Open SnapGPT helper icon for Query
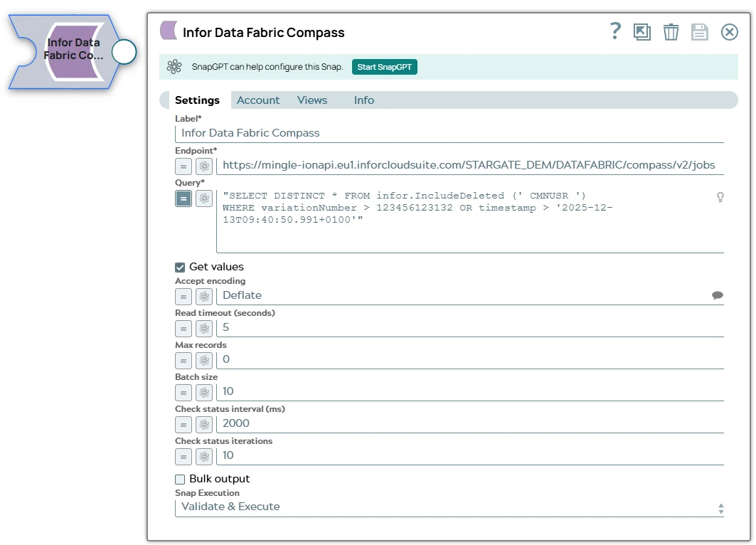This screenshot has height=545, width=756. click(x=204, y=199)
